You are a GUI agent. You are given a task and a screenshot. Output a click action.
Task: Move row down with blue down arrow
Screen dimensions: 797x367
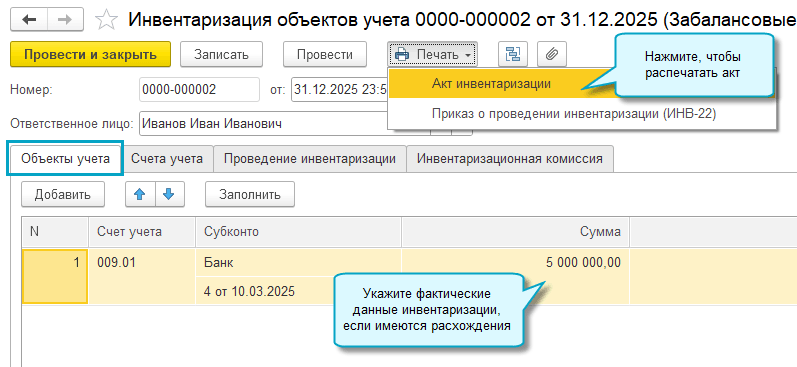169,194
